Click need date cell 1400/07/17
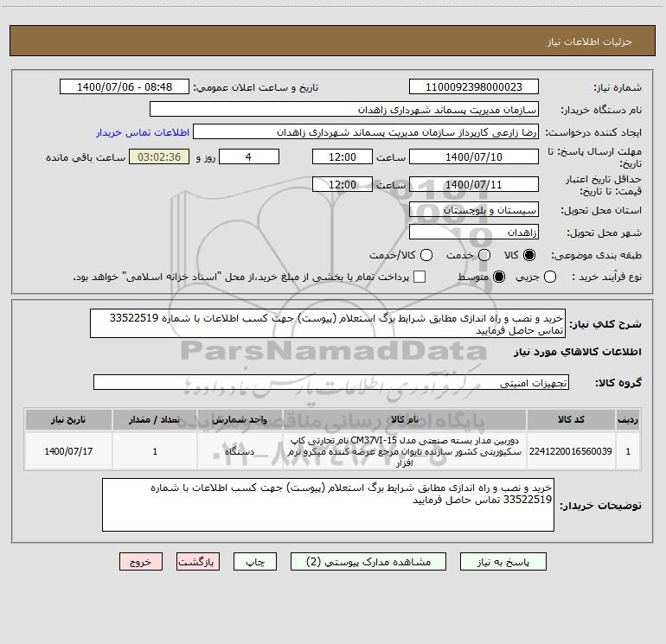The width and height of the screenshot is (666, 644). (x=68, y=451)
